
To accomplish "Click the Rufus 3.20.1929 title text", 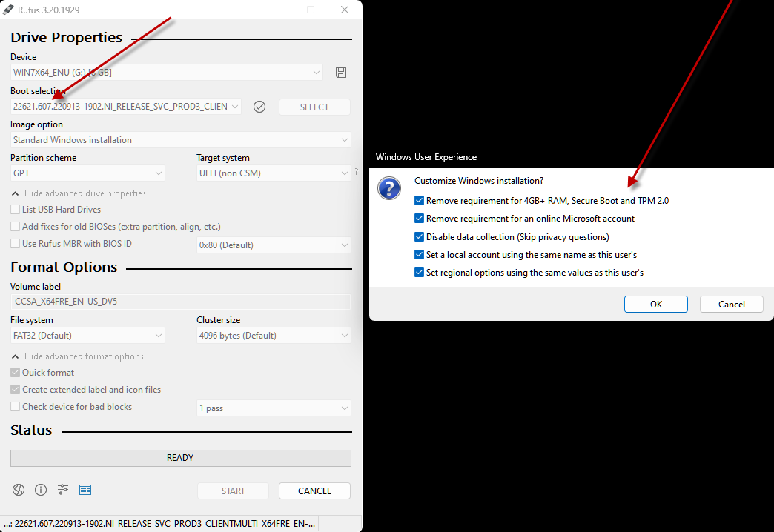I will [48, 10].
